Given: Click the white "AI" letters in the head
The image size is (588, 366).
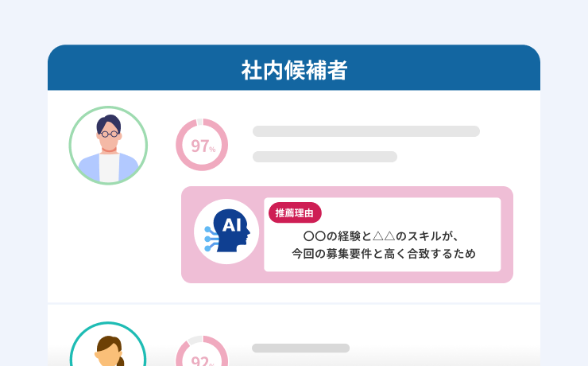Looking at the screenshot, I should 231,226.
